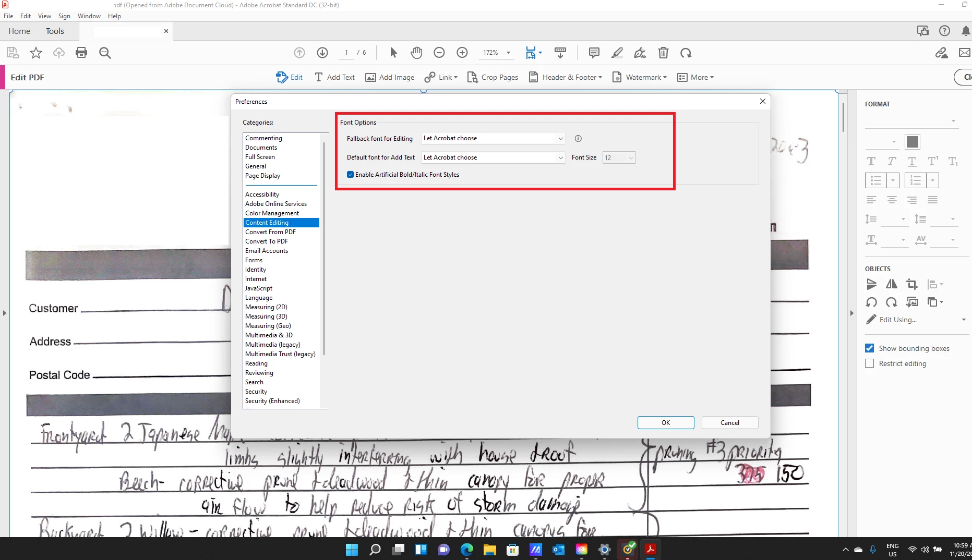
Task: Flip object horizontally in Objects panel
Action: tap(892, 284)
